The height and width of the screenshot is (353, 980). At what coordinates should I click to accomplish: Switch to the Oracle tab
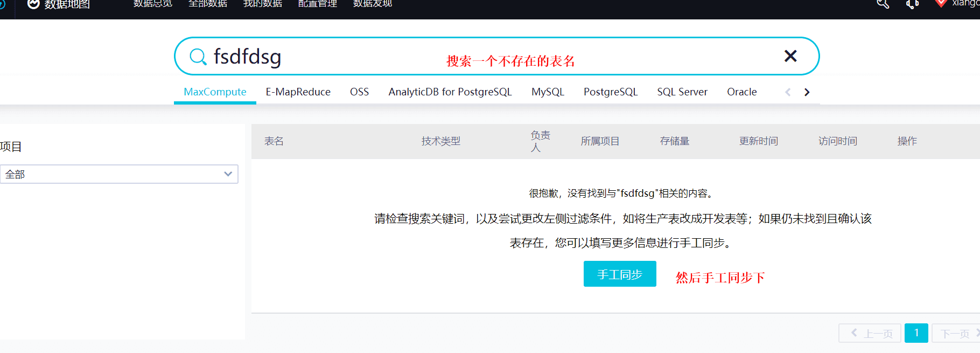point(742,92)
